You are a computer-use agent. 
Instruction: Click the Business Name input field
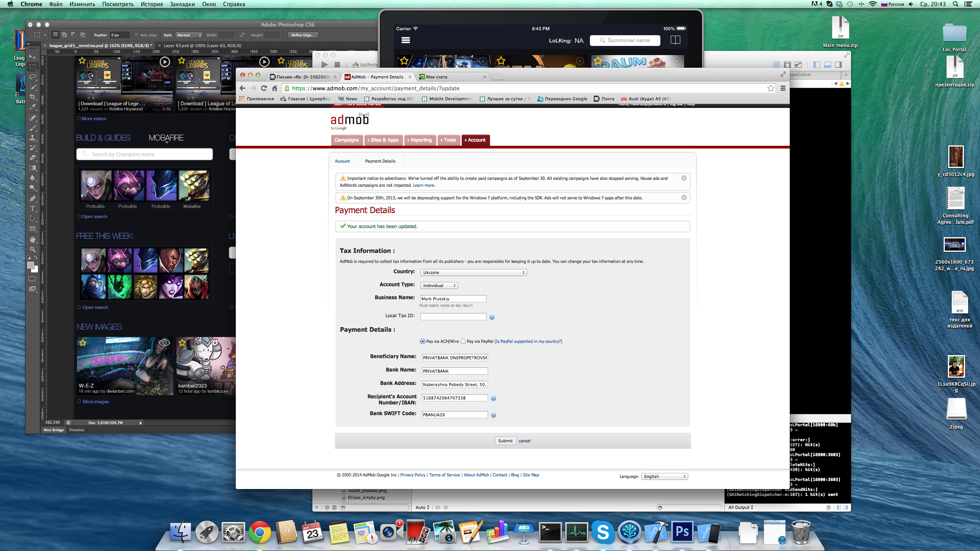pyautogui.click(x=453, y=298)
